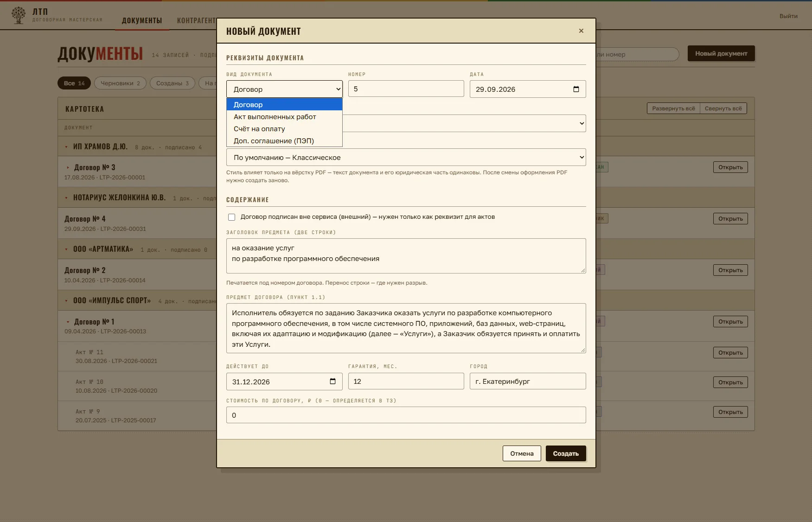This screenshot has height=522, width=812.
Task: Focus the search by number field
Action: pos(638,54)
